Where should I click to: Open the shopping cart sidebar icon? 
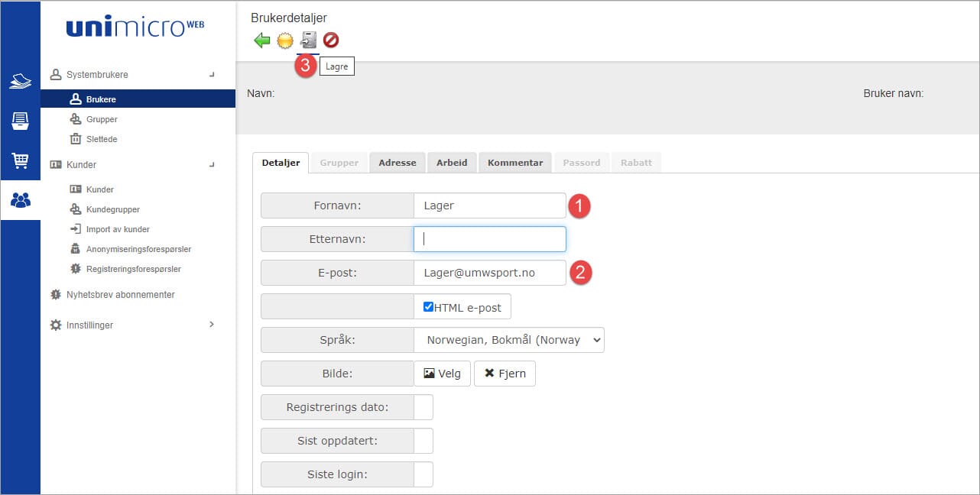(x=21, y=161)
